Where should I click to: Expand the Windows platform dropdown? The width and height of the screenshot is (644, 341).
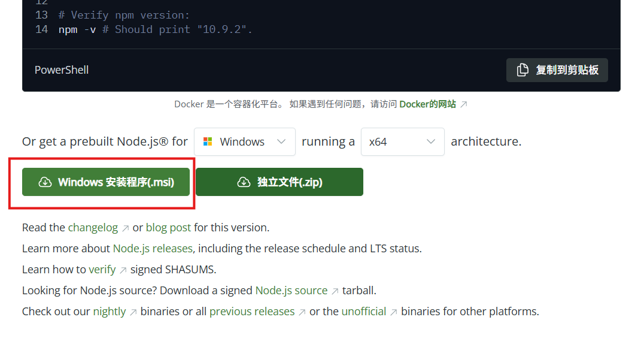244,142
